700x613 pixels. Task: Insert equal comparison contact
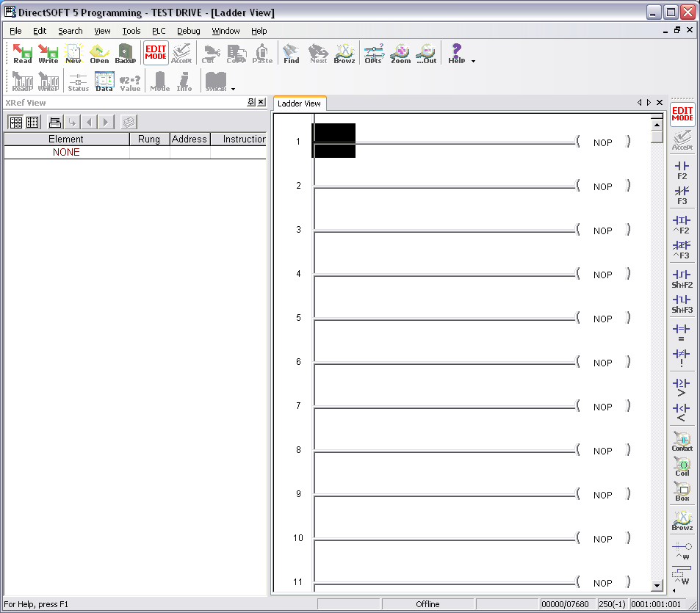coord(682,333)
